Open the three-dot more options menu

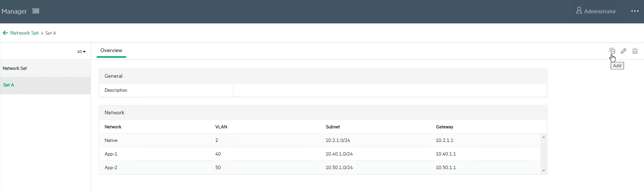click(x=635, y=11)
